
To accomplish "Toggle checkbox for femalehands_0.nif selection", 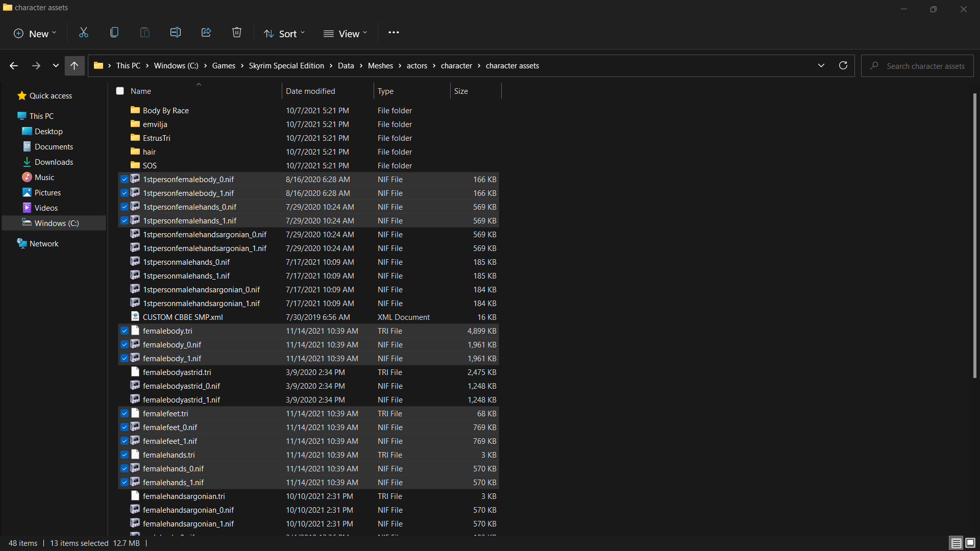I will [123, 468].
